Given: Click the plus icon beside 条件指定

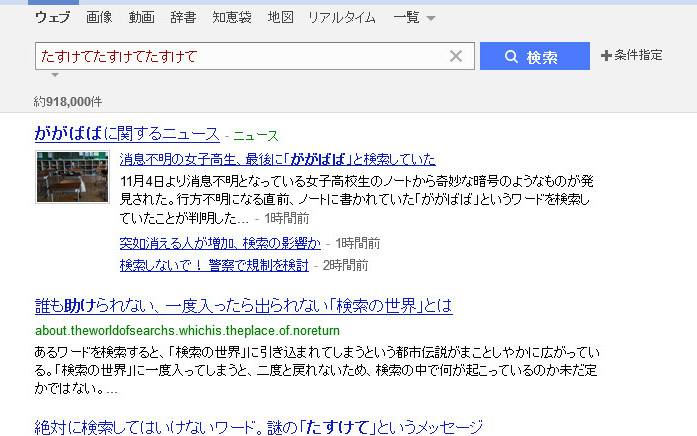Looking at the screenshot, I should pyautogui.click(x=606, y=56).
